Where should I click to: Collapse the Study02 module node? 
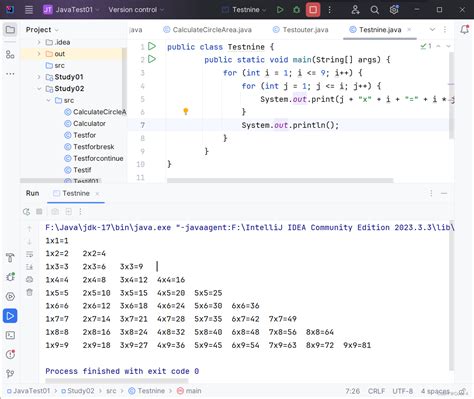click(x=39, y=89)
